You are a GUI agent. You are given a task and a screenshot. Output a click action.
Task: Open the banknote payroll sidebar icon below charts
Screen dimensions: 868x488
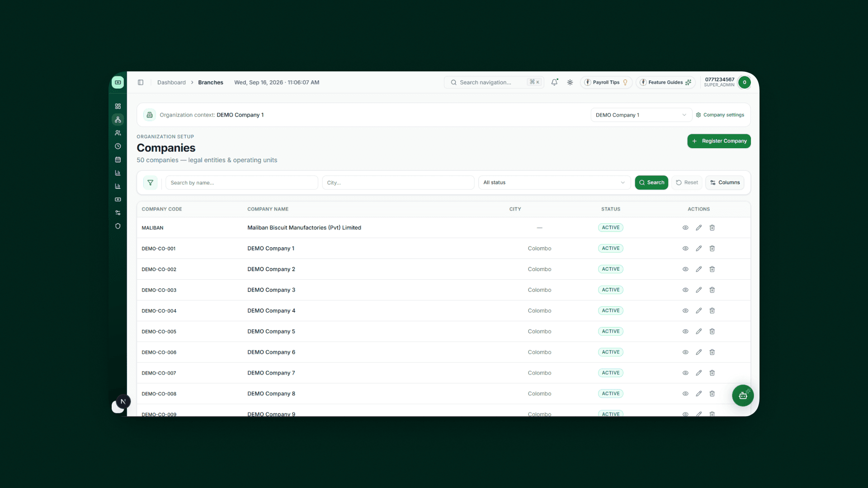[x=118, y=199]
